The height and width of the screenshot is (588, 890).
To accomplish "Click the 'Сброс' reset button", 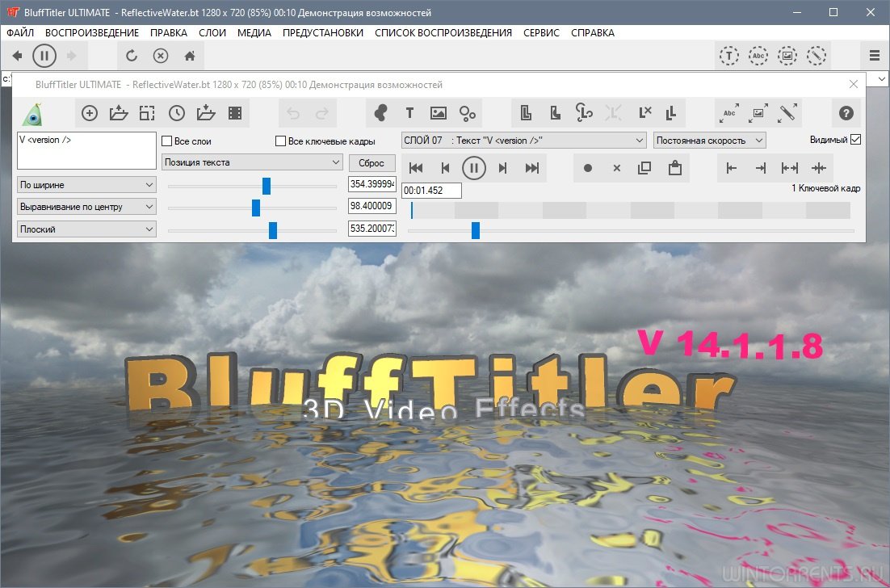I will tap(372, 162).
